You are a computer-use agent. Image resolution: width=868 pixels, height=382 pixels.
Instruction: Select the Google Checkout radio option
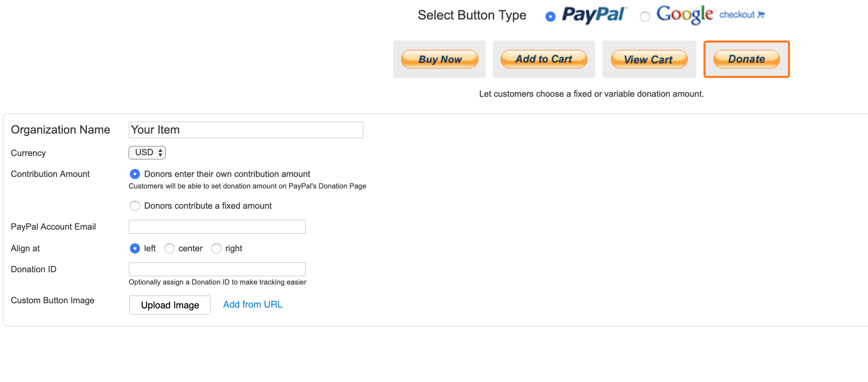tap(645, 17)
